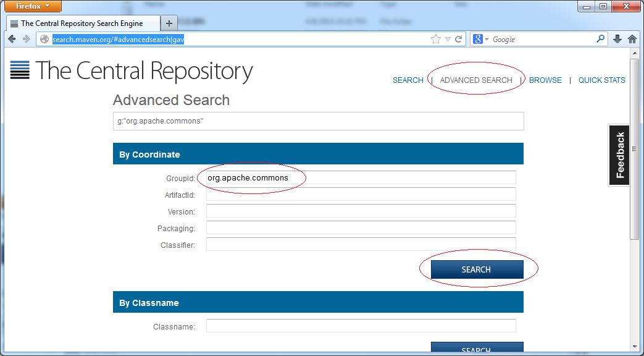Open the BROWSE navigation link
644x356 pixels.
(x=545, y=80)
